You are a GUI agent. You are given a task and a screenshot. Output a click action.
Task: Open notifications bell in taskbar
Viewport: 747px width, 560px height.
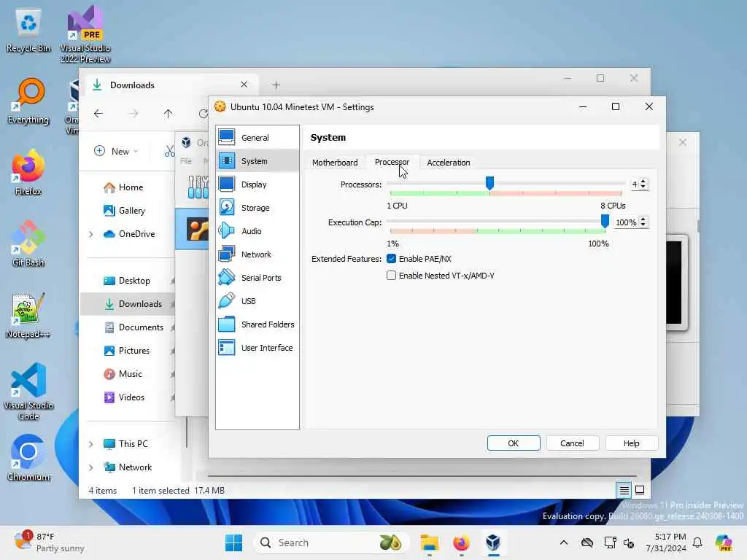pos(697,542)
